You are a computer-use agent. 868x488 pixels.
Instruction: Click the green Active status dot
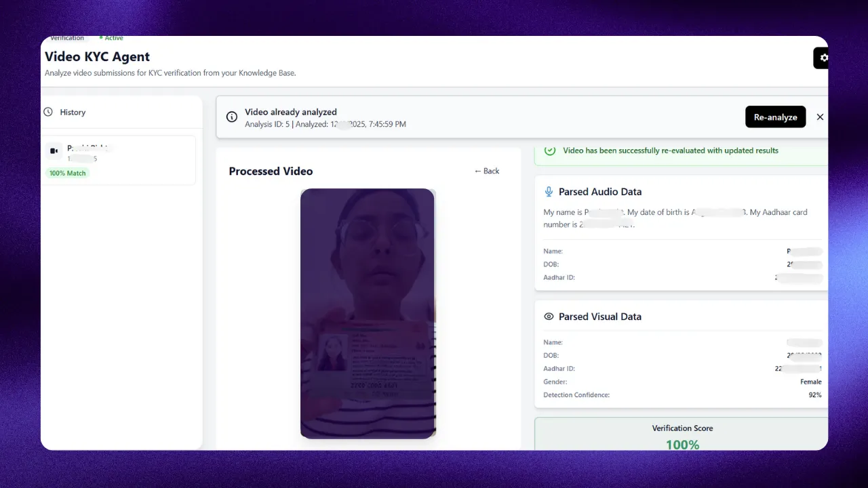pos(102,38)
